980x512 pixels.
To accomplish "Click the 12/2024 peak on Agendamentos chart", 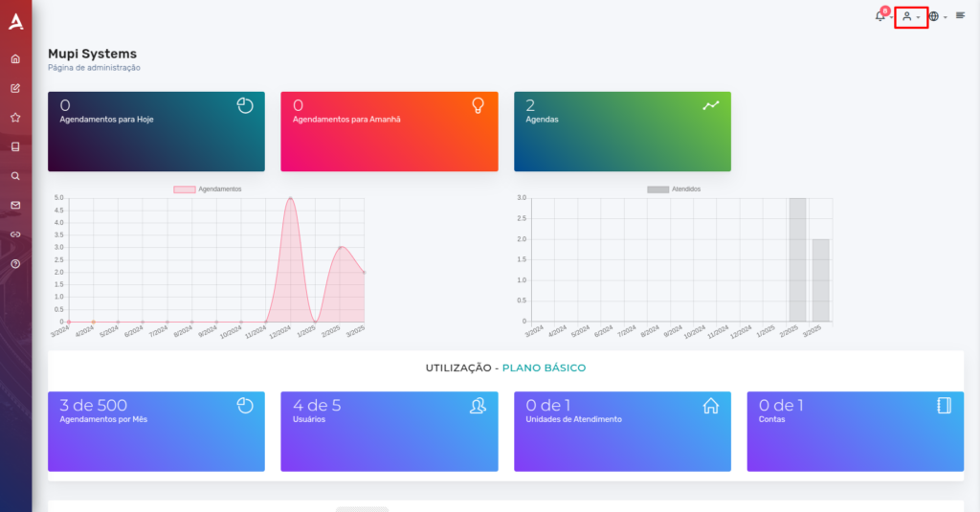I will click(x=291, y=198).
